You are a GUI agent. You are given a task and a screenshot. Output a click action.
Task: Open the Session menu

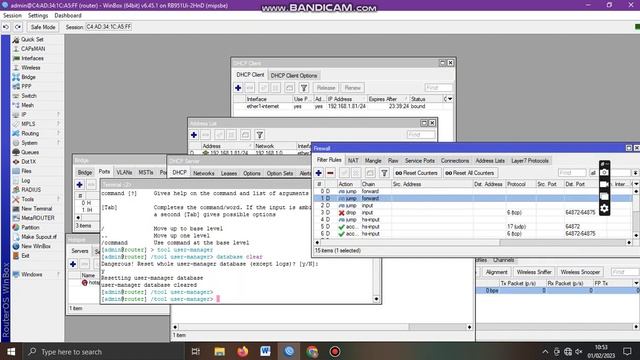(x=12, y=16)
